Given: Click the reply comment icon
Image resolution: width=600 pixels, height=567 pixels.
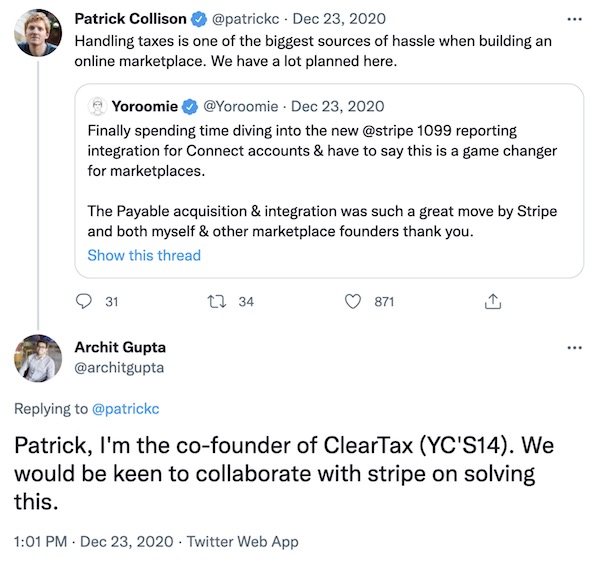Looking at the screenshot, I should pos(84,300).
